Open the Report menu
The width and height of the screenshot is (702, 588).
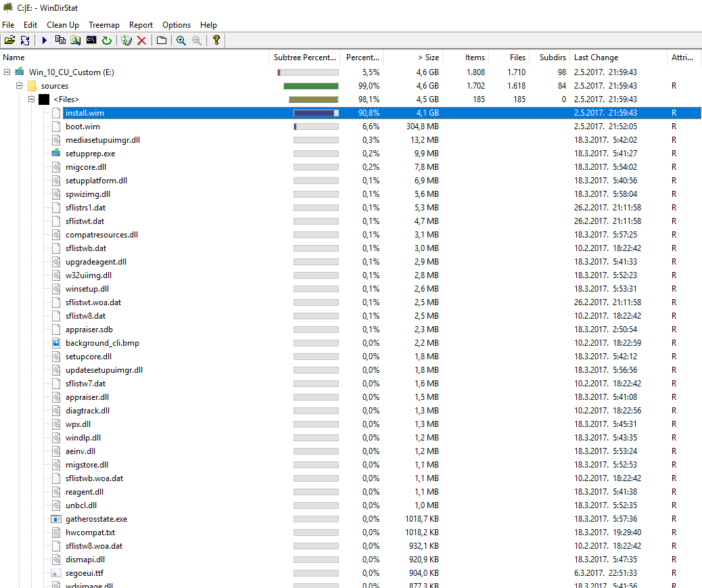coord(141,25)
